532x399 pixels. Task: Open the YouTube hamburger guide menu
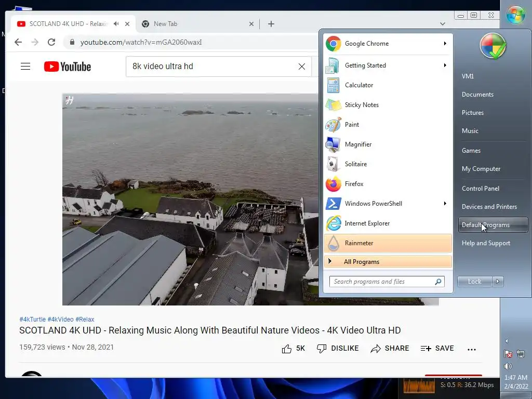pos(25,66)
